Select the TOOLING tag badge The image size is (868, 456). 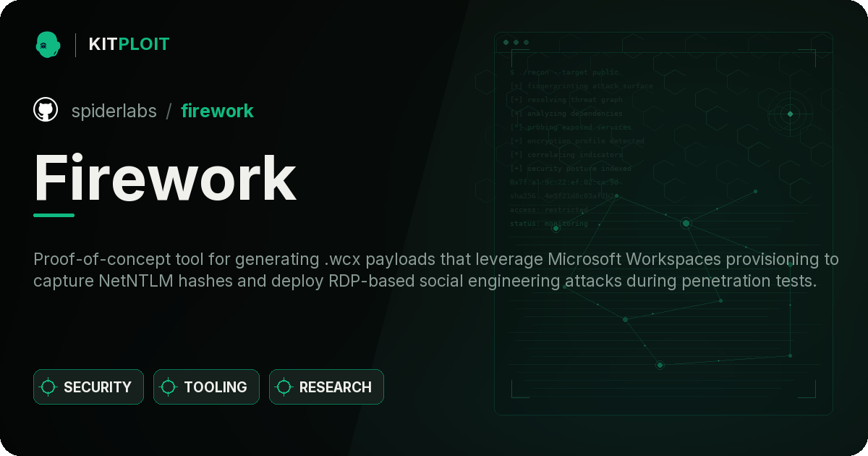click(x=206, y=387)
